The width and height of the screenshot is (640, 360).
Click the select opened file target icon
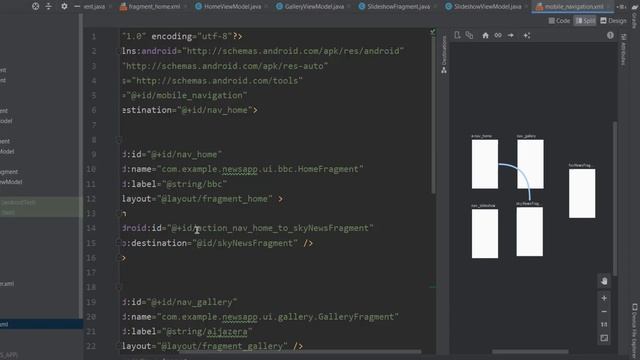click(x=36, y=6)
